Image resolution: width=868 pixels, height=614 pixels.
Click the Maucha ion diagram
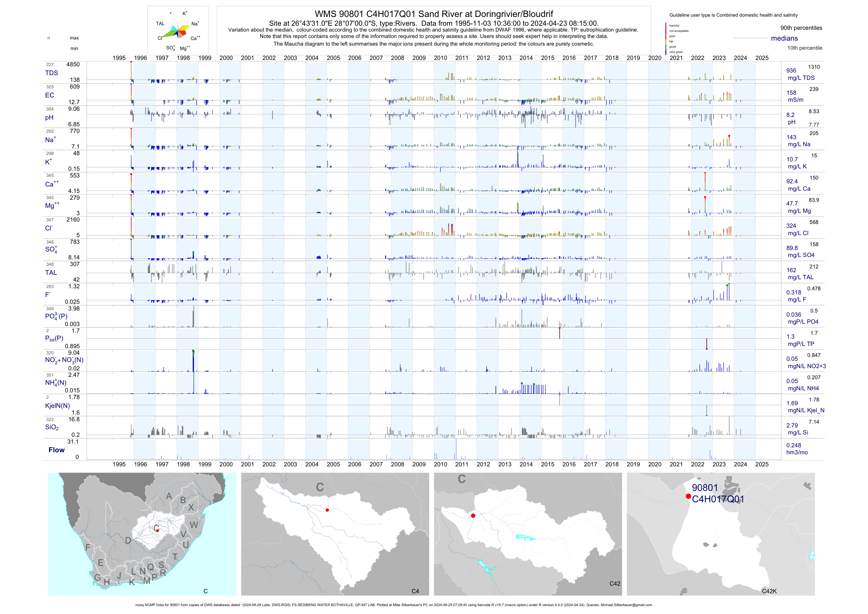pos(178,31)
